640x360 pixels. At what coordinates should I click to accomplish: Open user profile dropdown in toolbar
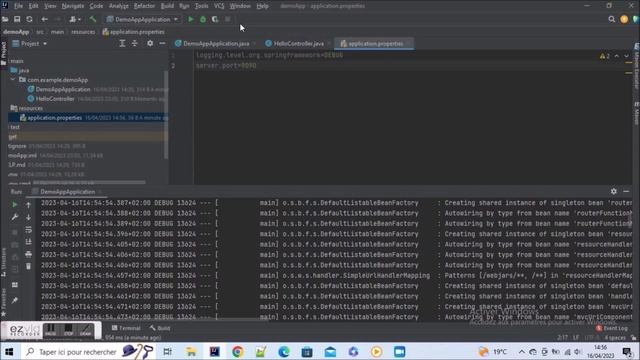[x=75, y=19]
